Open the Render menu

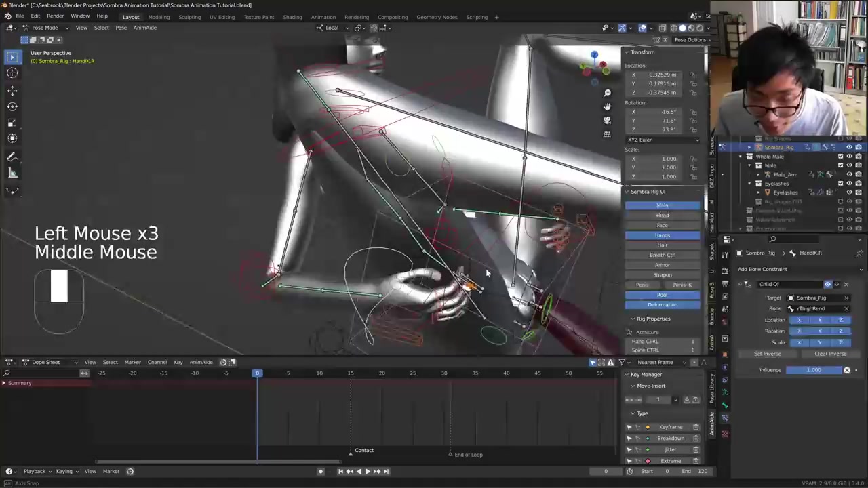[x=55, y=16]
